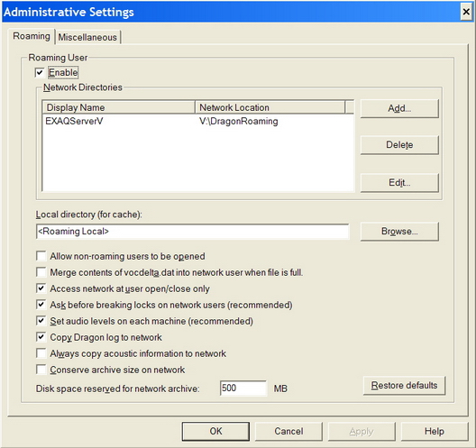Enable Always copy acoustic information to network
The height and width of the screenshot is (448, 476).
tap(41, 353)
